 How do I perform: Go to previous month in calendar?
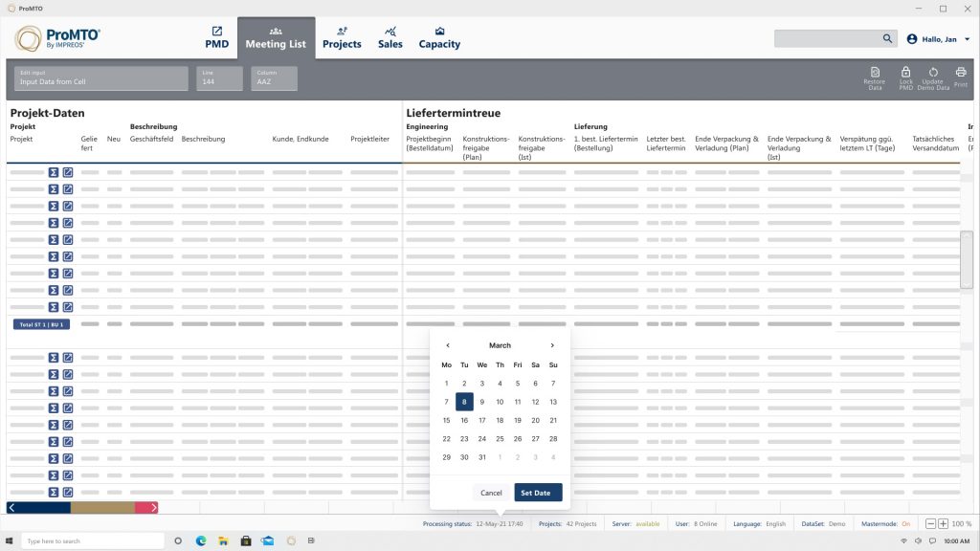(448, 345)
